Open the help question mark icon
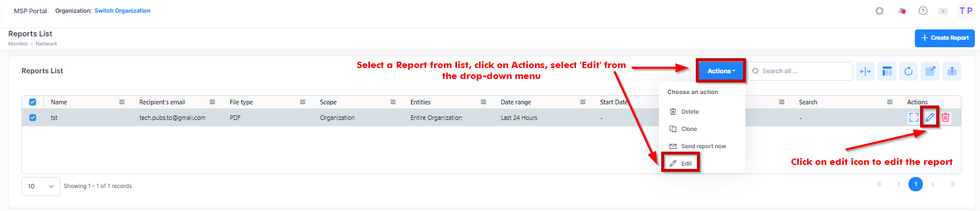Viewport: 980px width, 211px height. [923, 11]
